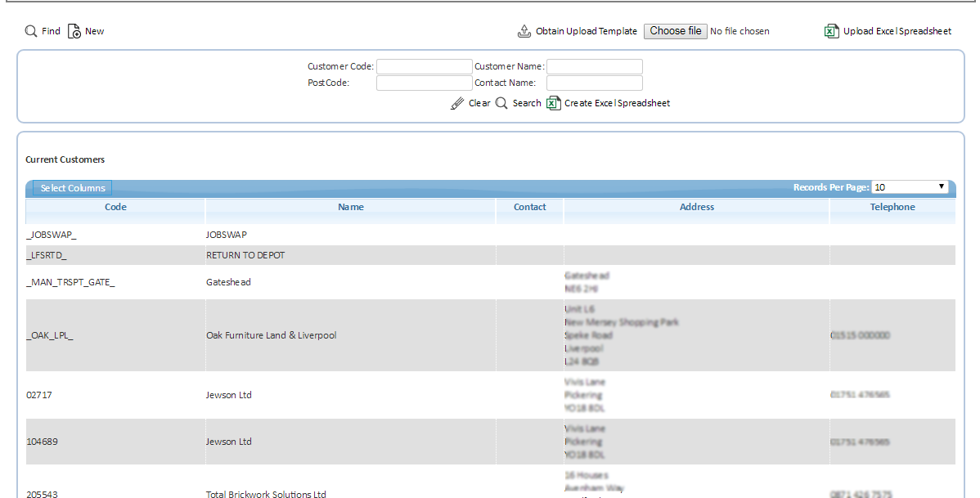
Task: Select the _MAN_TRSPT_GATE_ customer code
Action: [x=70, y=282]
